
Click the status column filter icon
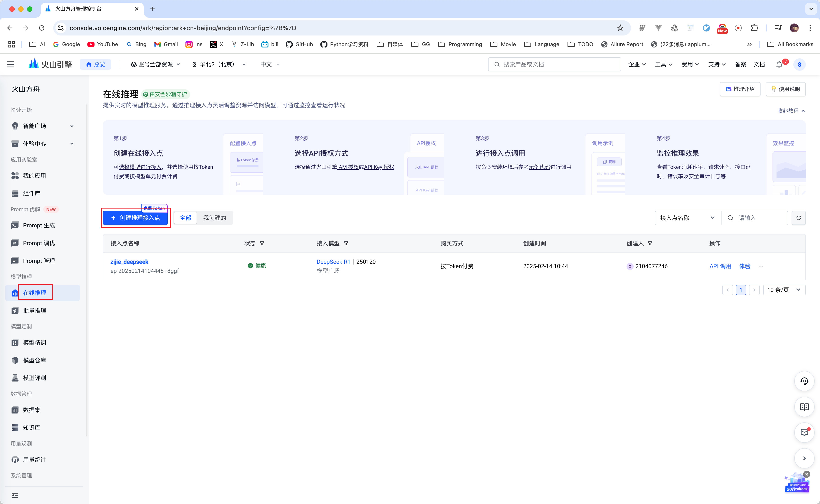(262, 243)
